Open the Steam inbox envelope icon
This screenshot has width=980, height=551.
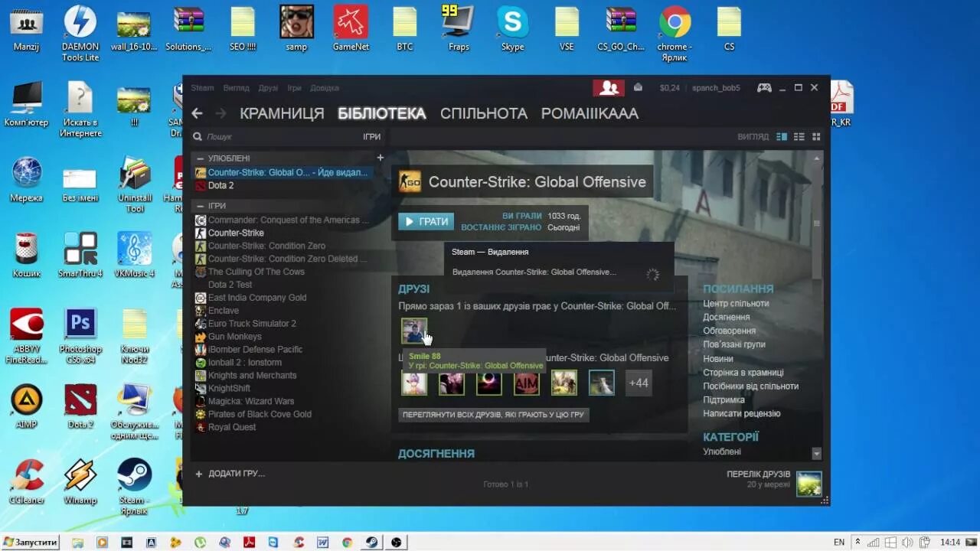click(x=638, y=87)
